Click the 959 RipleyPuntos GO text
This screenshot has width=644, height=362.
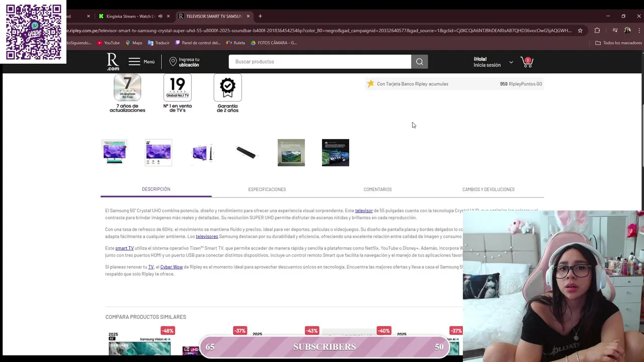521,84
